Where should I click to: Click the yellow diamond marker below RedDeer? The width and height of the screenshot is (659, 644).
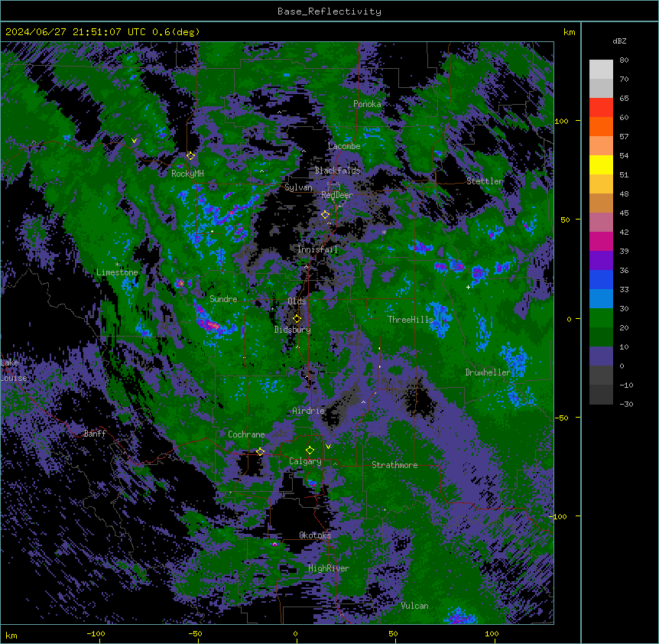pyautogui.click(x=326, y=215)
